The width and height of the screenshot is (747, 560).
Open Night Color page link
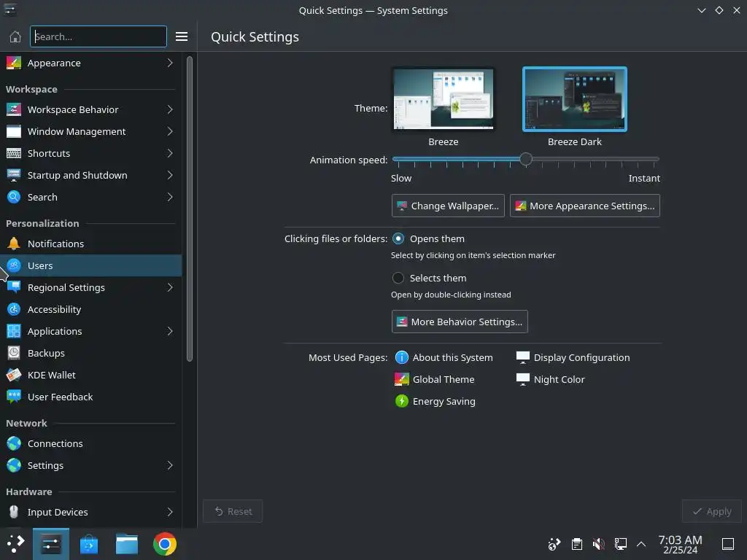coord(550,379)
